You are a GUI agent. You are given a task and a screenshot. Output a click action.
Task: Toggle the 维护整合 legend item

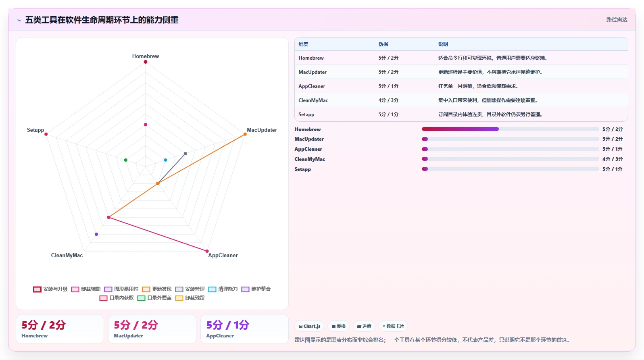(x=256, y=289)
